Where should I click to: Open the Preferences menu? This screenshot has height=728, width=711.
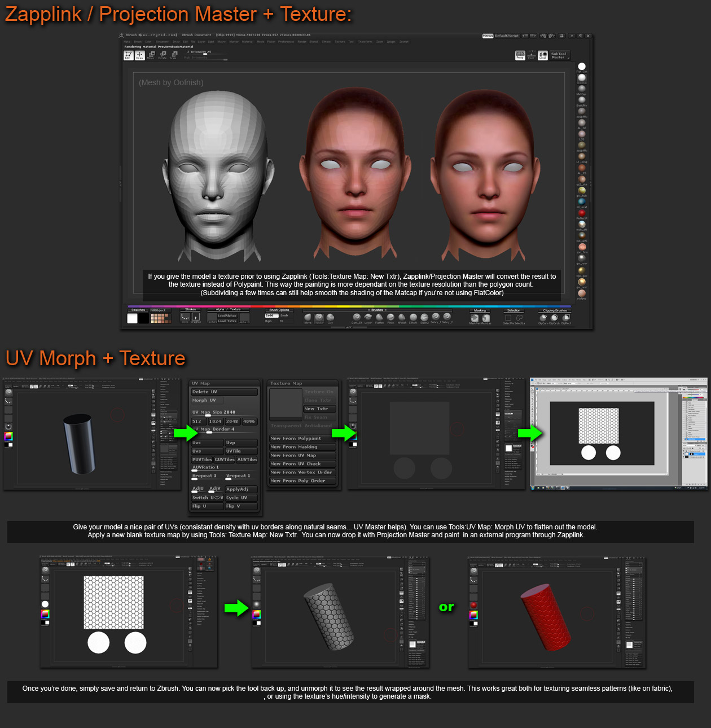pos(286,42)
